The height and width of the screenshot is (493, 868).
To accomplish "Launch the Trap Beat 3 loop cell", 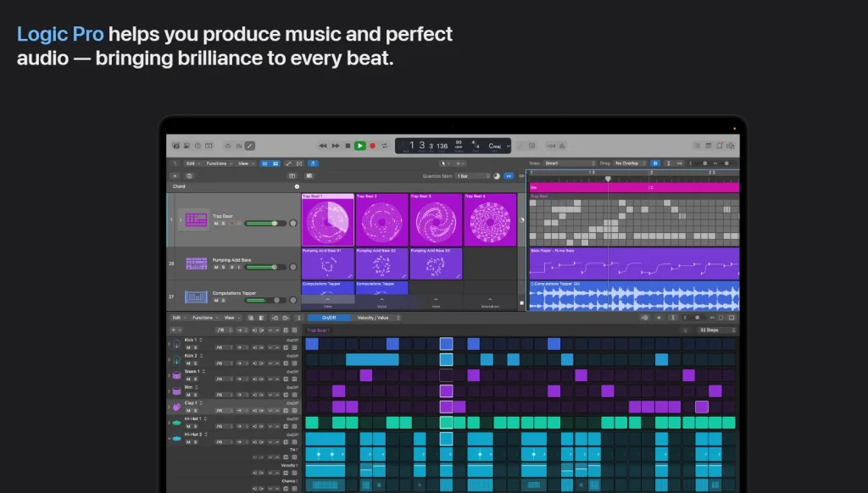I will click(x=437, y=219).
